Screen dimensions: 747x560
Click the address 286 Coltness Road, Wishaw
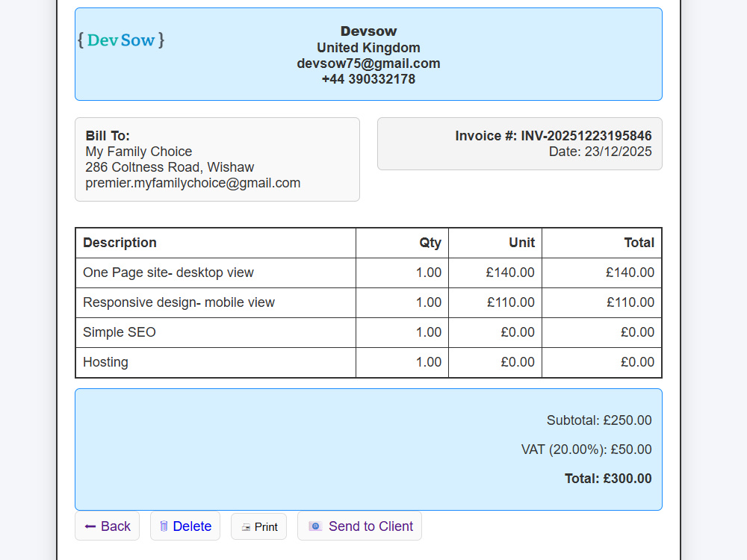[x=170, y=167]
